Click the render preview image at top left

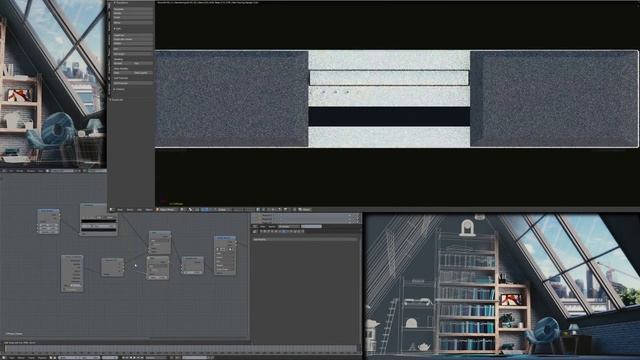pyautogui.click(x=53, y=84)
